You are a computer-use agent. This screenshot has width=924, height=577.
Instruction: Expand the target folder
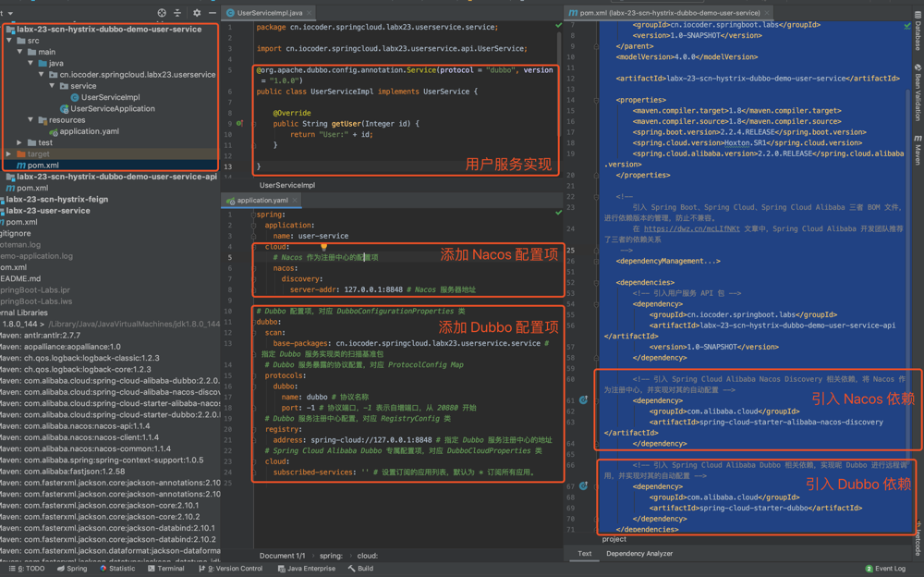coord(9,154)
